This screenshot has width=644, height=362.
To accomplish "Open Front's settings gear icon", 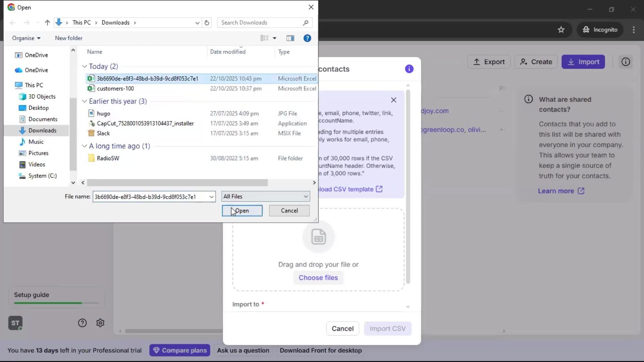I will pos(100,322).
